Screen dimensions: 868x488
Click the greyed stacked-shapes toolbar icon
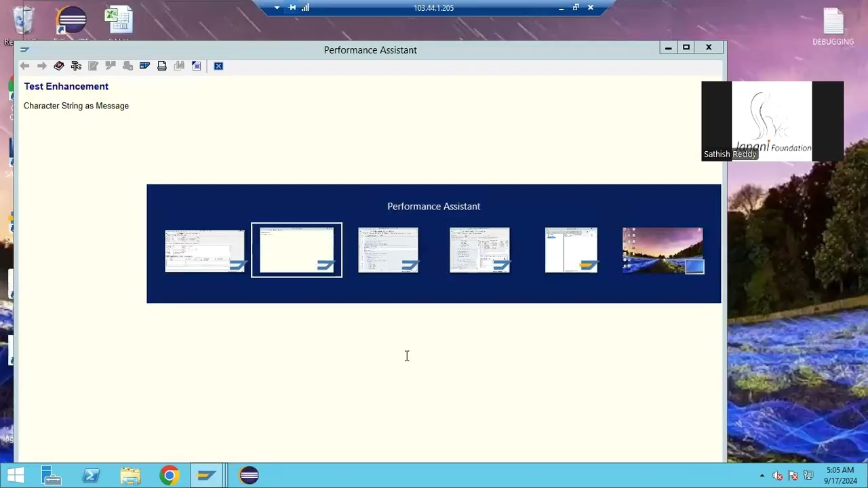tap(127, 66)
